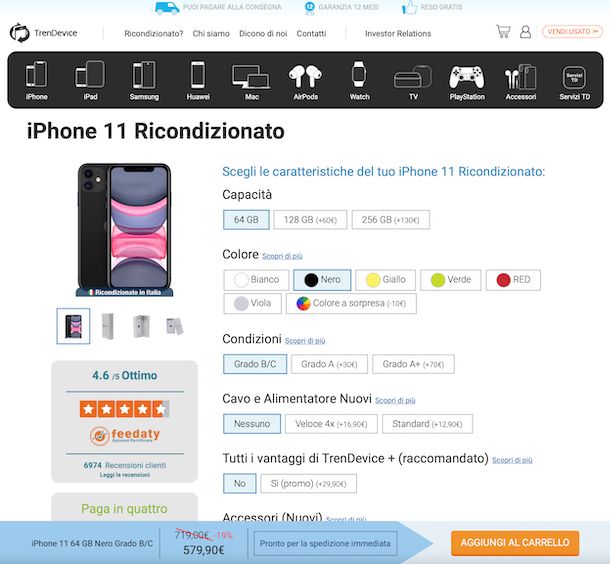Open Scopri di più next to Colore
Viewport: 610px width, 564px height.
pos(282,256)
